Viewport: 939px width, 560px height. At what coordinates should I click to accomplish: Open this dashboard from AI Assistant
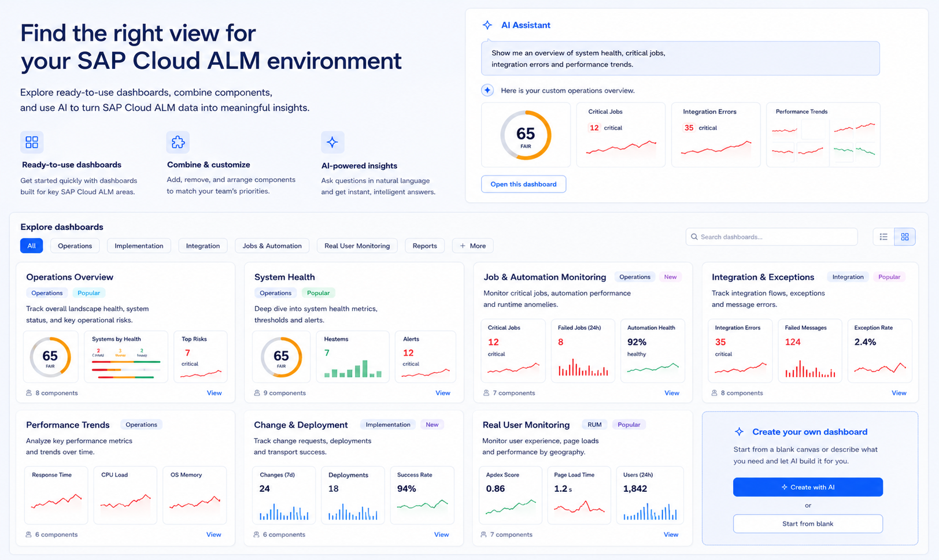point(524,184)
